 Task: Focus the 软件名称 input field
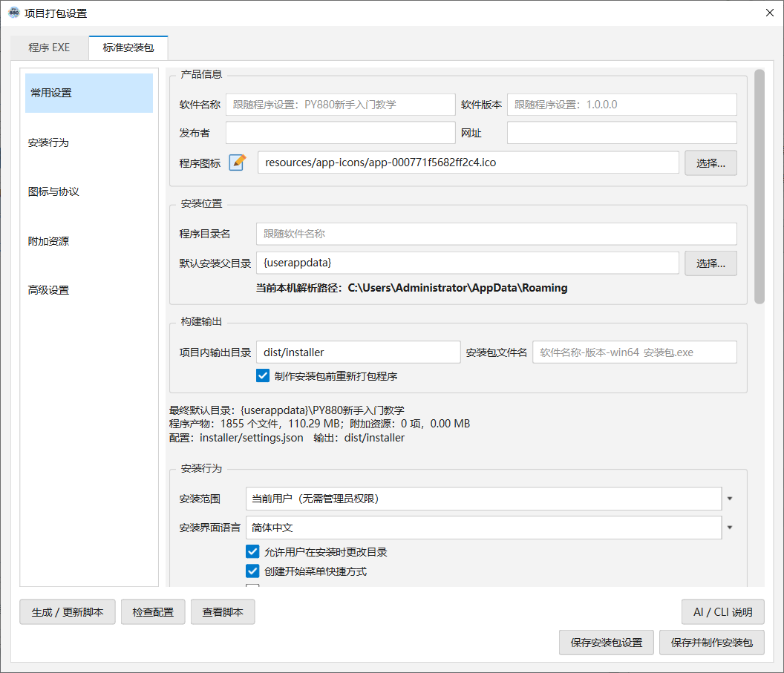pyautogui.click(x=341, y=105)
